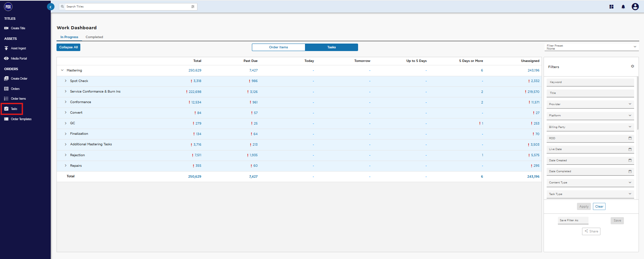Expand Service Conformance & Burn Ins row

tap(66, 92)
